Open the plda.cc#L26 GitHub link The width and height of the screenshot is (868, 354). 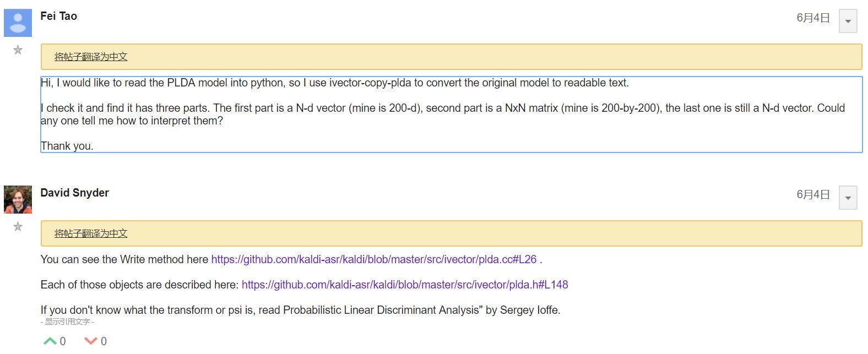373,259
